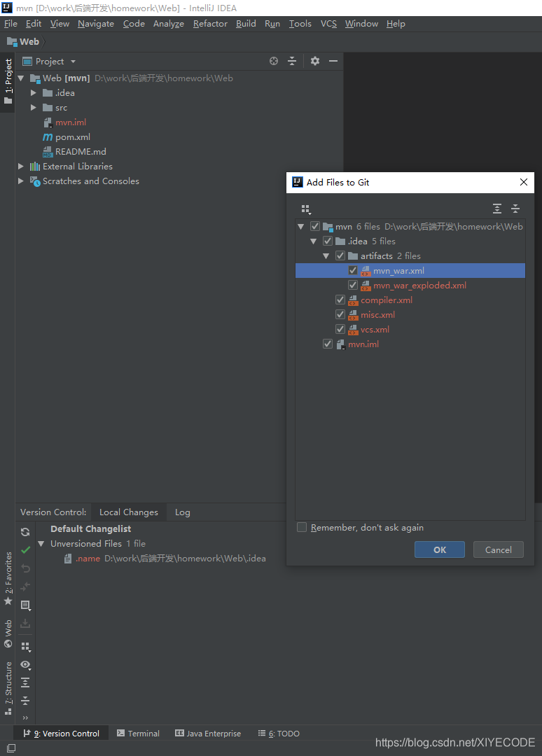542x756 pixels.
Task: Open the Build menu
Action: (246, 24)
